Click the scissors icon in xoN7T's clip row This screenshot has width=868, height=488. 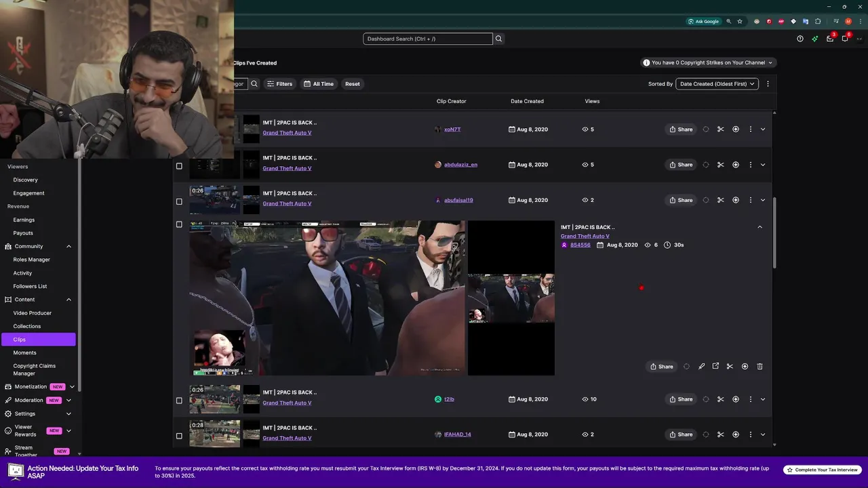[720, 129]
